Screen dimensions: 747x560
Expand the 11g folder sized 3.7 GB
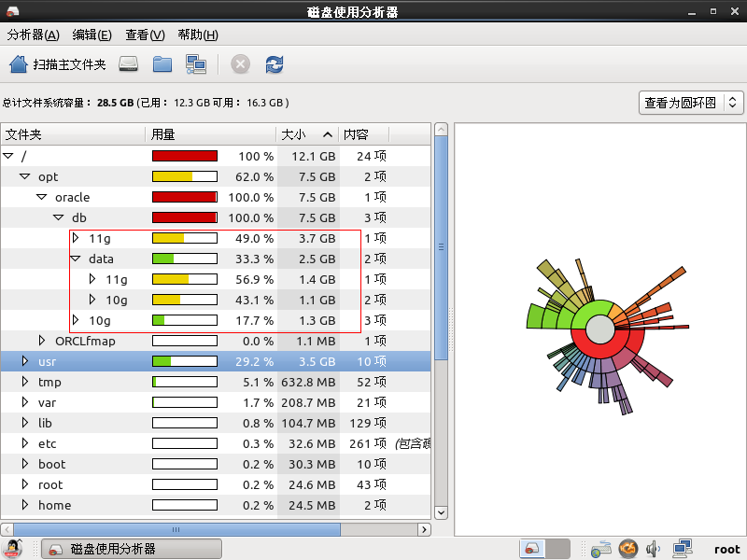pyautogui.click(x=76, y=238)
